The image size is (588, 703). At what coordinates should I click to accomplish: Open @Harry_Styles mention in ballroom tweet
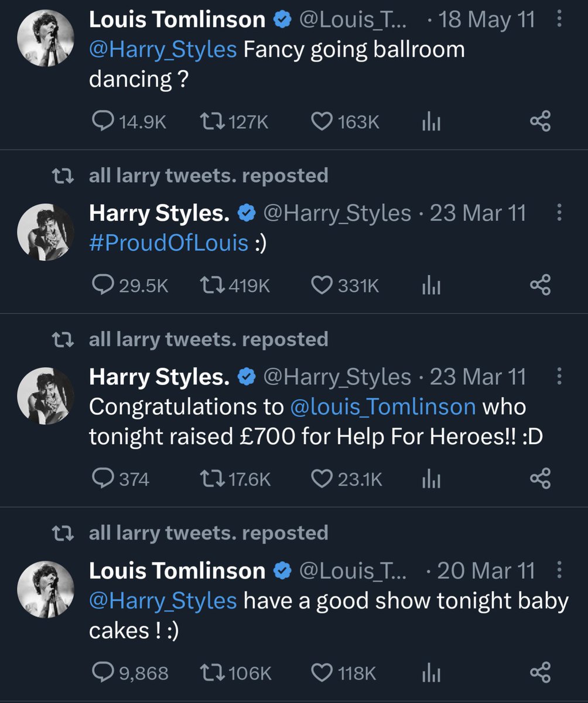click(x=163, y=49)
